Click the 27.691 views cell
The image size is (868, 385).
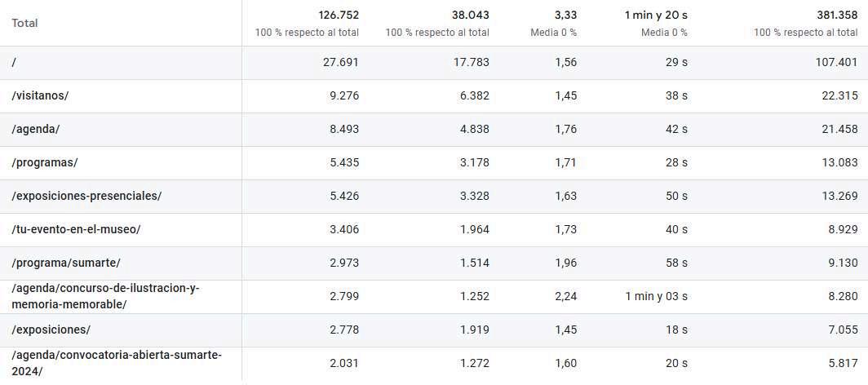[342, 62]
